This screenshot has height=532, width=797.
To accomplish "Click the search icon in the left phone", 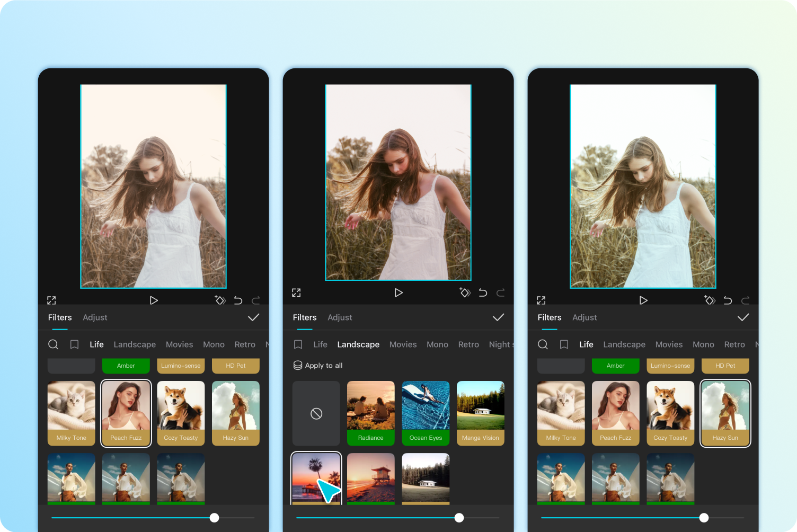I will coord(53,344).
